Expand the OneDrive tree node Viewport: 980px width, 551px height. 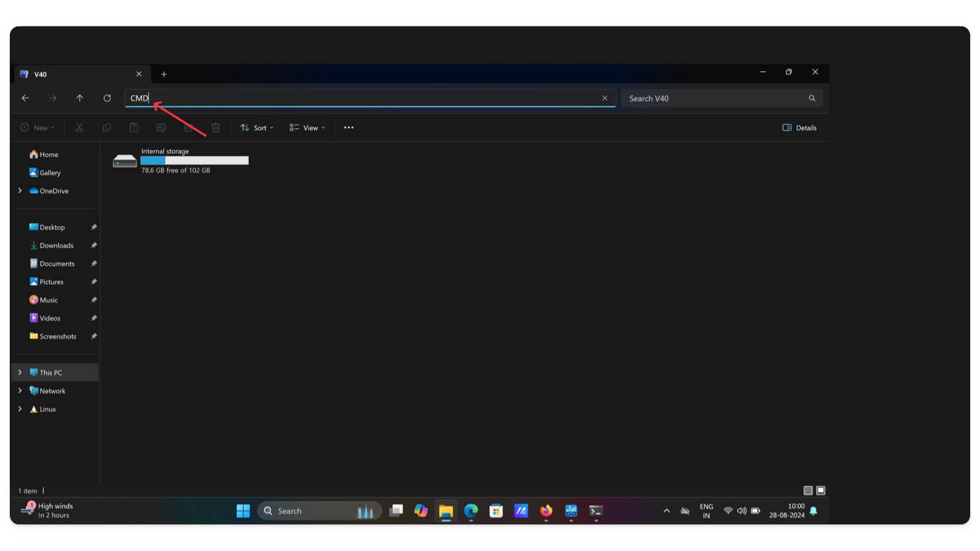tap(20, 191)
